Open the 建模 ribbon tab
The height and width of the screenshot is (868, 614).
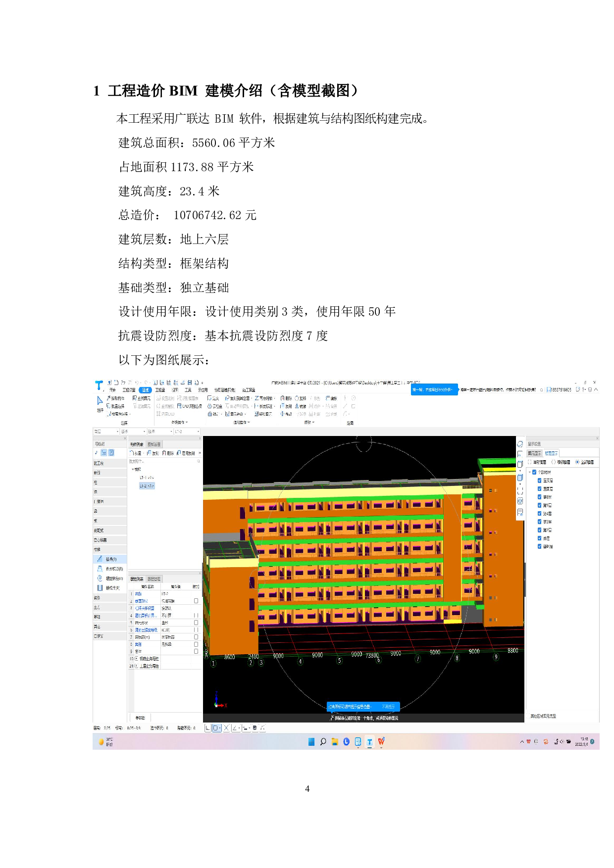[145, 390]
